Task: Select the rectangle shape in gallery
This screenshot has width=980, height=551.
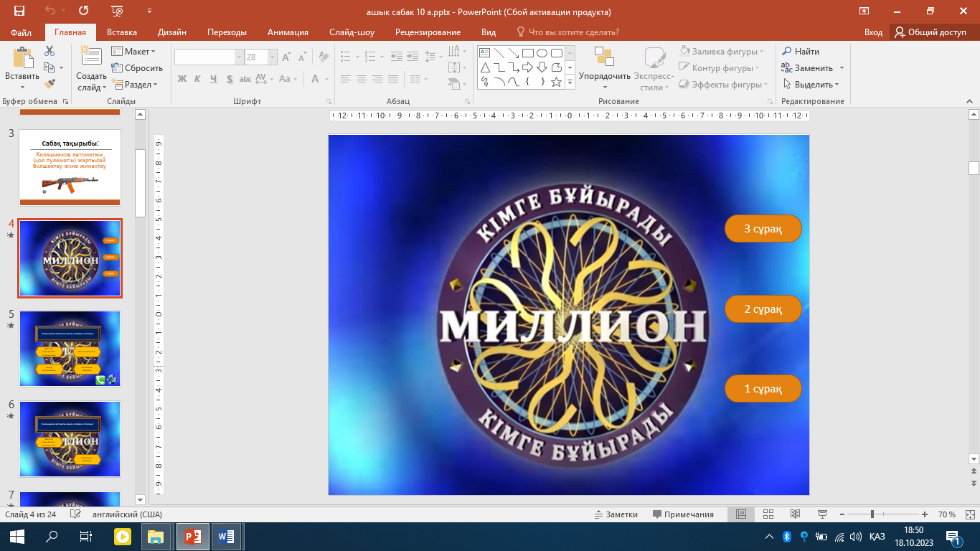Action: tap(527, 52)
